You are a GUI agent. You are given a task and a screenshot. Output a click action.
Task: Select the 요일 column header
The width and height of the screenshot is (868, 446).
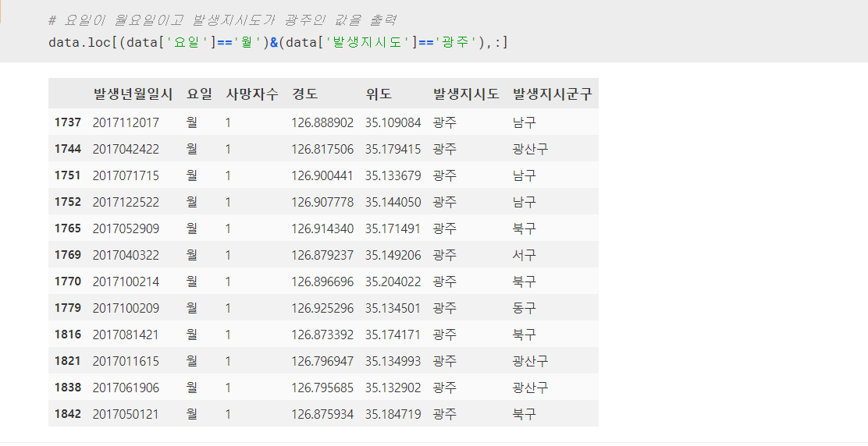click(199, 94)
